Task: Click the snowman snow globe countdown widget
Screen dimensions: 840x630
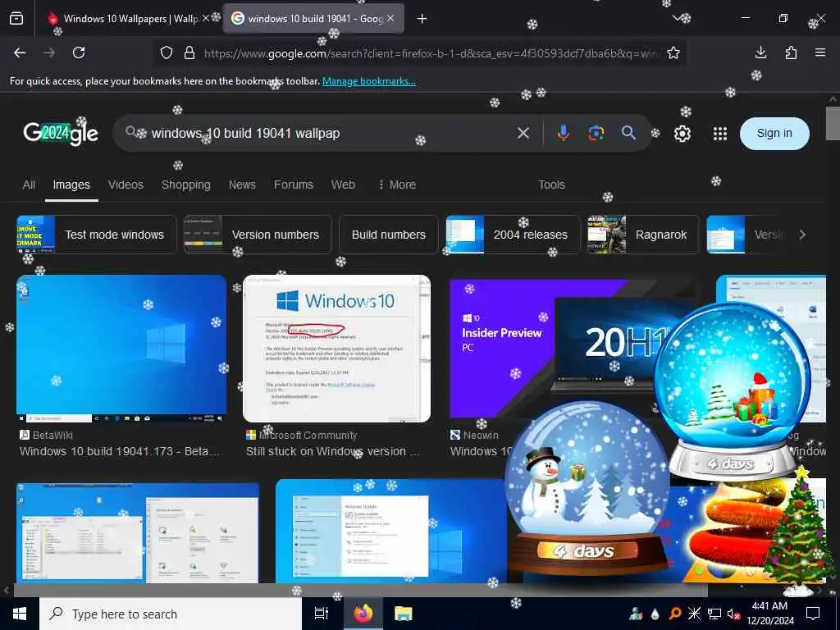Action: pyautogui.click(x=587, y=487)
